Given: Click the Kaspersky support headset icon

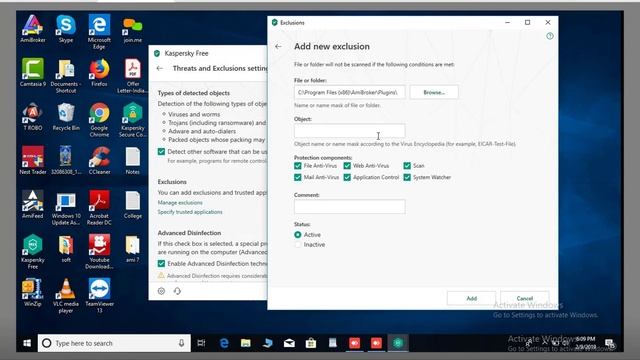Looking at the screenshot, I should [x=177, y=291].
